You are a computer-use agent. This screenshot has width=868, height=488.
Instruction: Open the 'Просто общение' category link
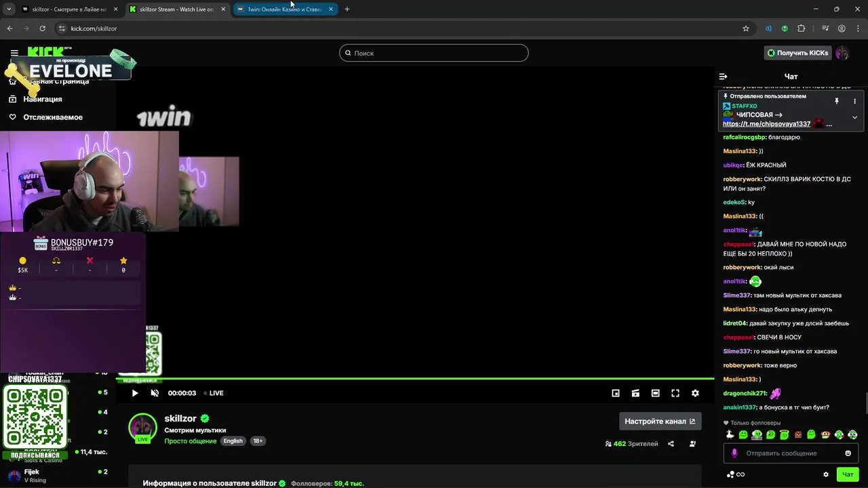pyautogui.click(x=191, y=441)
